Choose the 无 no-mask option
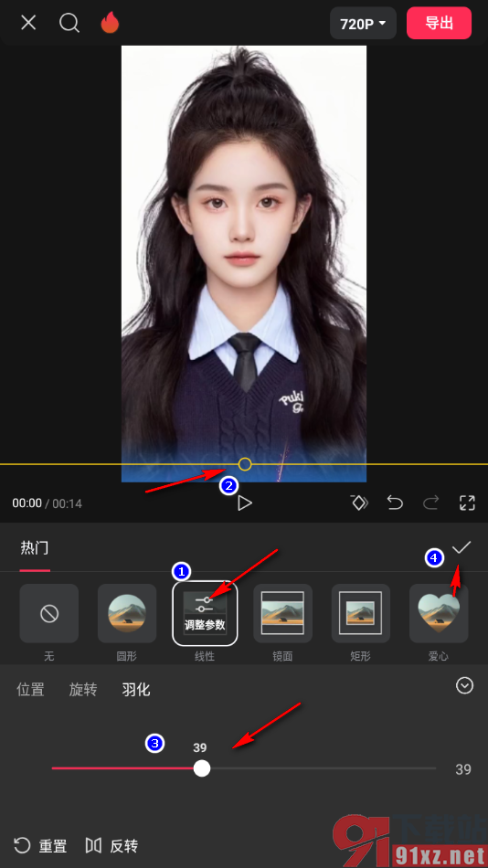 [49, 613]
